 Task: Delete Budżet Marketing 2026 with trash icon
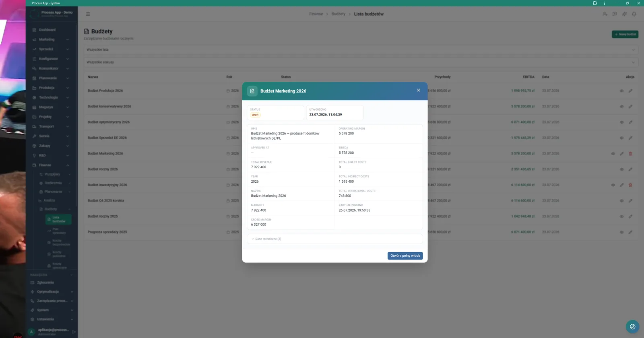630,154
